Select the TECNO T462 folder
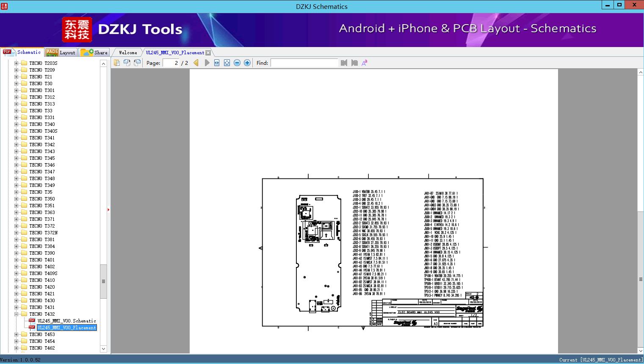The image size is (644, 364). 42,348
